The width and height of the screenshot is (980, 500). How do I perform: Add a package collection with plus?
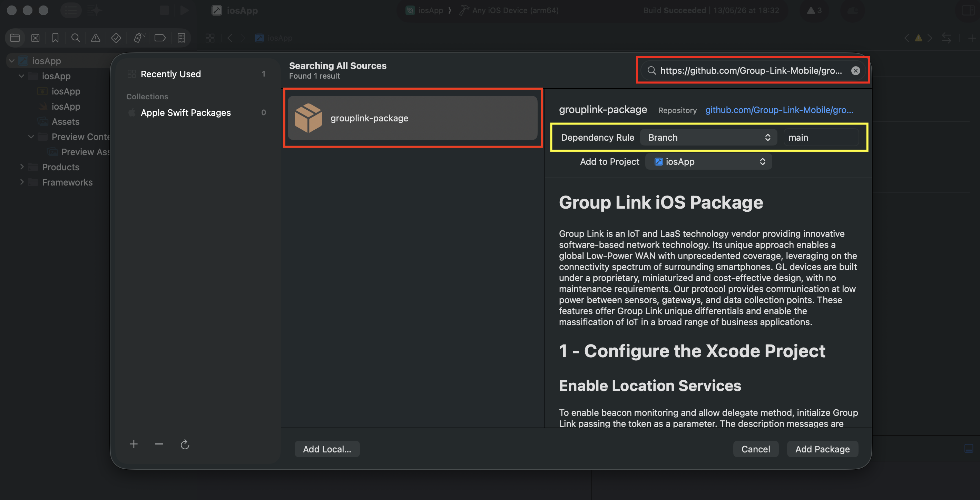click(x=134, y=444)
